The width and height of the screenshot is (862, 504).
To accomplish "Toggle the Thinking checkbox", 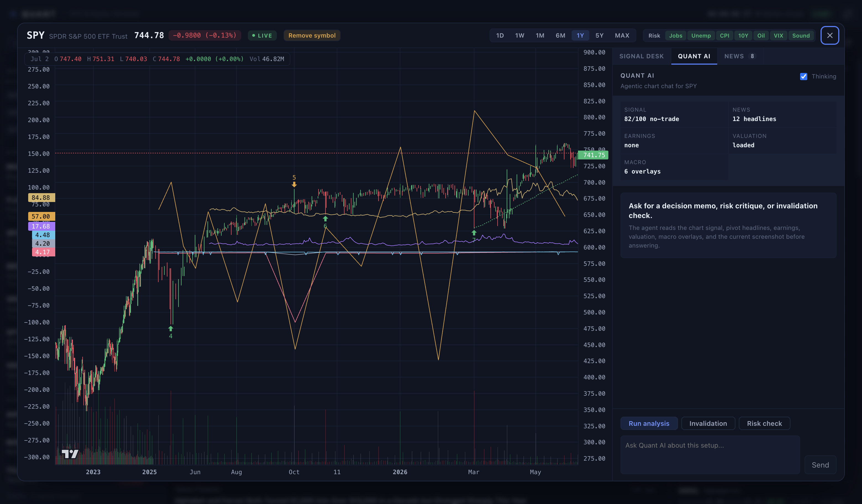I will [803, 76].
